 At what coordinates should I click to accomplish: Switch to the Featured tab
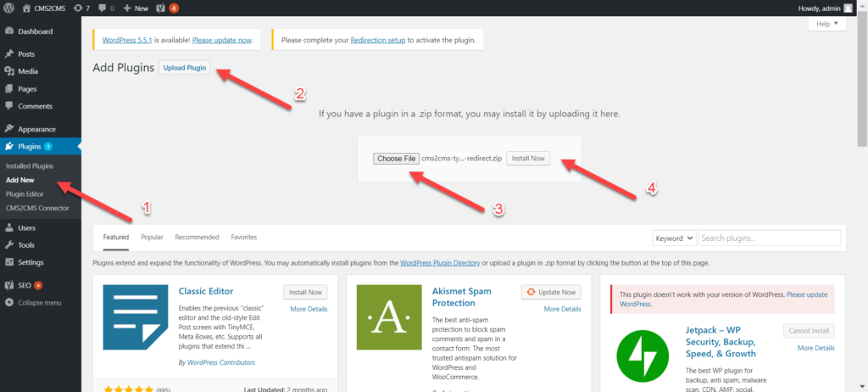coord(115,237)
